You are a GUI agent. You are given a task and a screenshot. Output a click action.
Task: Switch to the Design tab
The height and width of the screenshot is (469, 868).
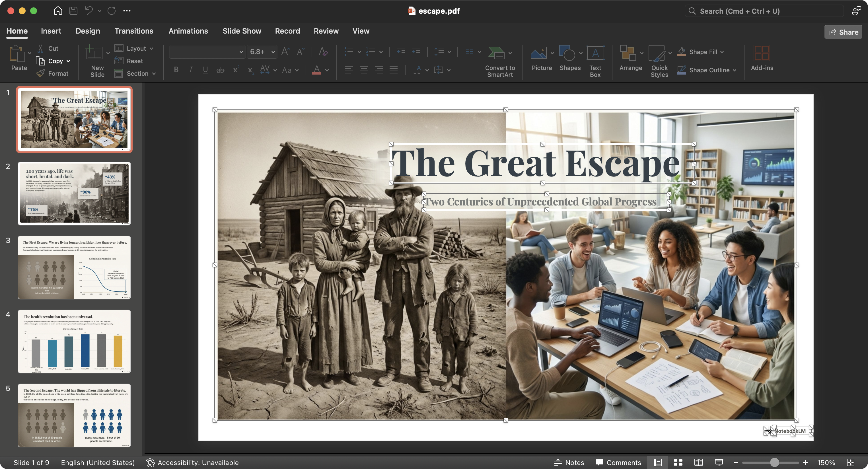88,31
